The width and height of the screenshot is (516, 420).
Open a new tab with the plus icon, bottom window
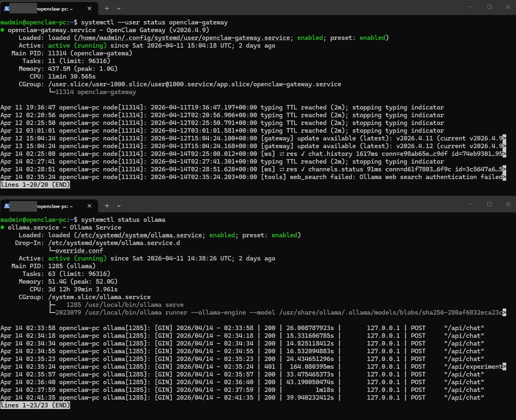106,206
